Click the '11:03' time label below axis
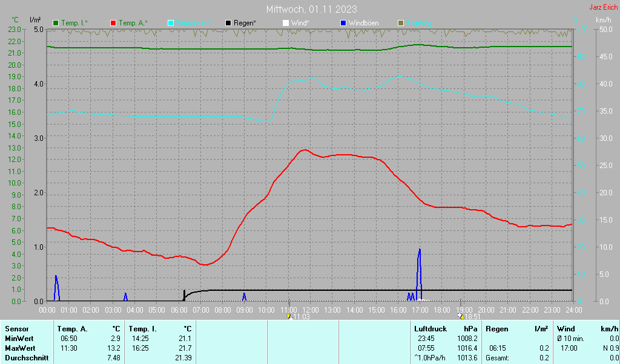This screenshot has height=364, width=620. [x=301, y=317]
